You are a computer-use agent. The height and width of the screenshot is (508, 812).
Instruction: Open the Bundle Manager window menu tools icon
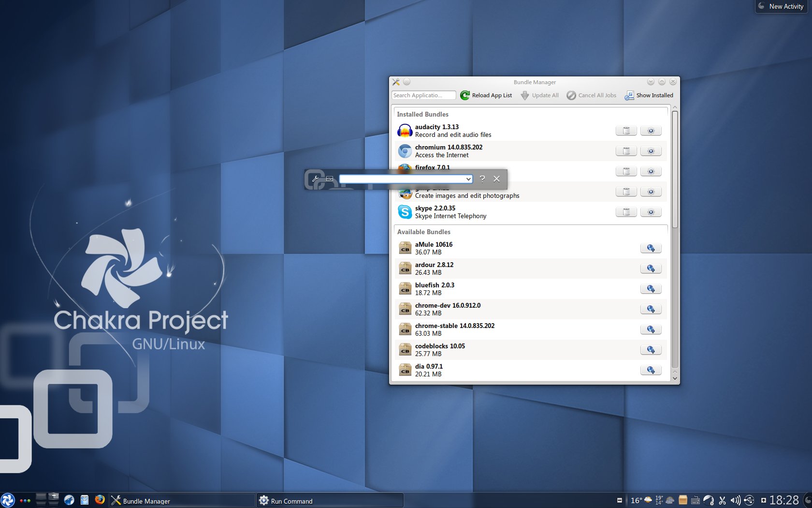pyautogui.click(x=396, y=82)
